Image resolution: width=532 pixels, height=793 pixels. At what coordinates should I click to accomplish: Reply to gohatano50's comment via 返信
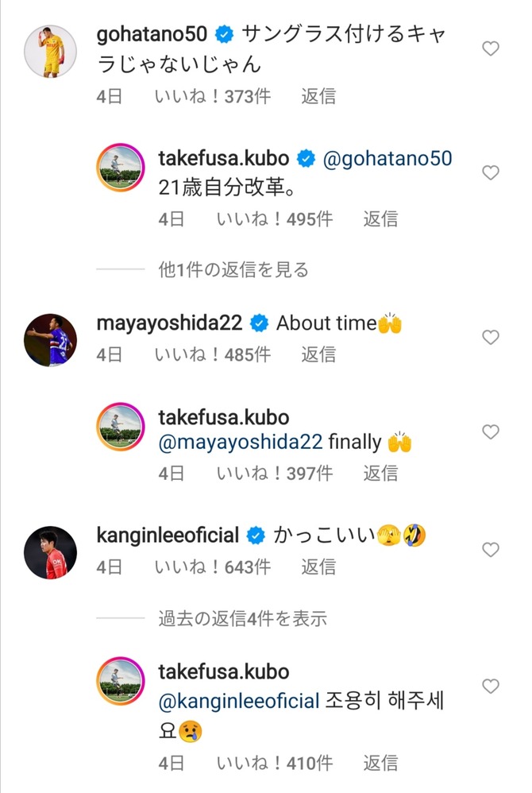click(x=318, y=96)
